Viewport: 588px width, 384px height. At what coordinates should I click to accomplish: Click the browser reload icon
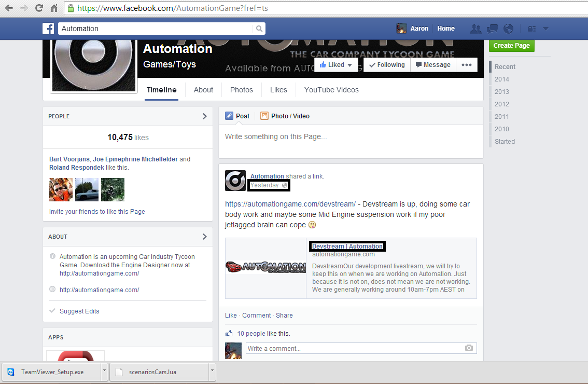(x=39, y=8)
